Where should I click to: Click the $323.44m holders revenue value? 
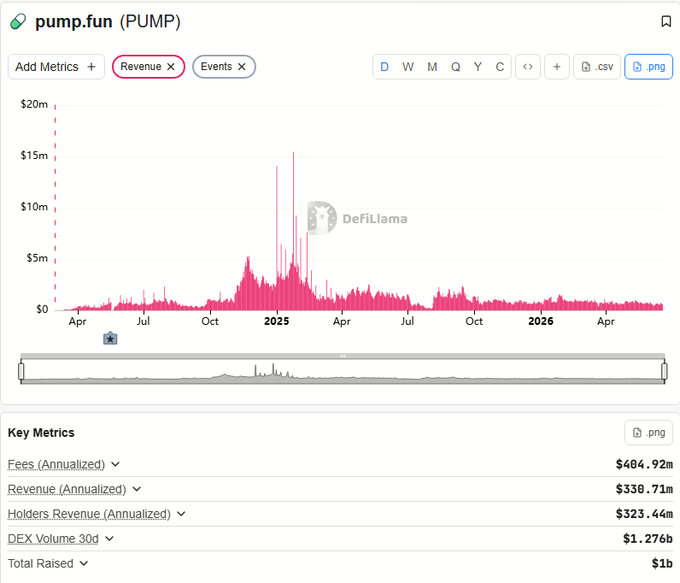644,514
